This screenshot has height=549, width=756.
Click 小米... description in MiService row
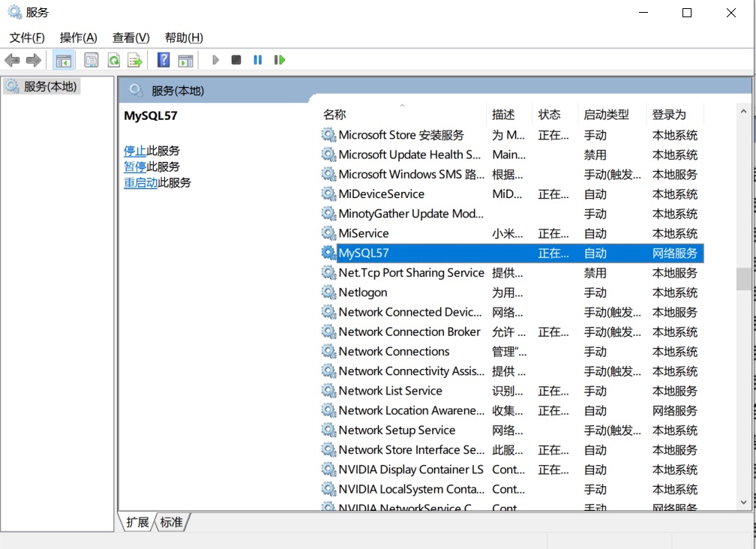507,233
